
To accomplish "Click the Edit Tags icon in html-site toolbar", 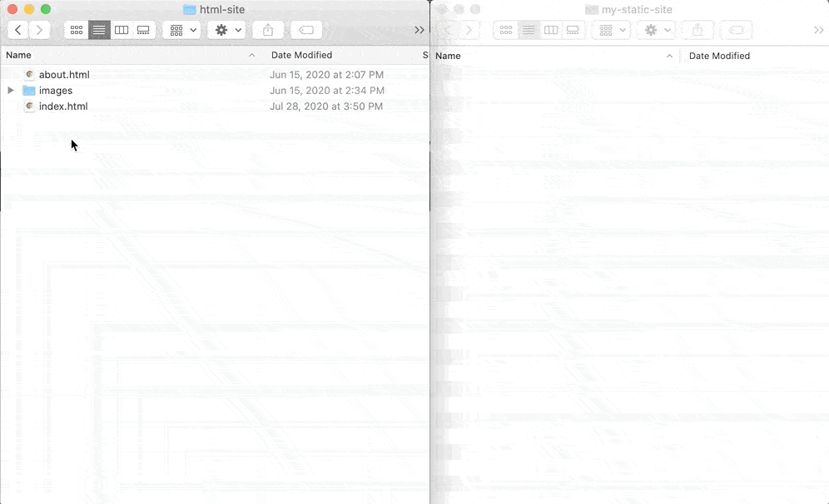I will pyautogui.click(x=306, y=30).
